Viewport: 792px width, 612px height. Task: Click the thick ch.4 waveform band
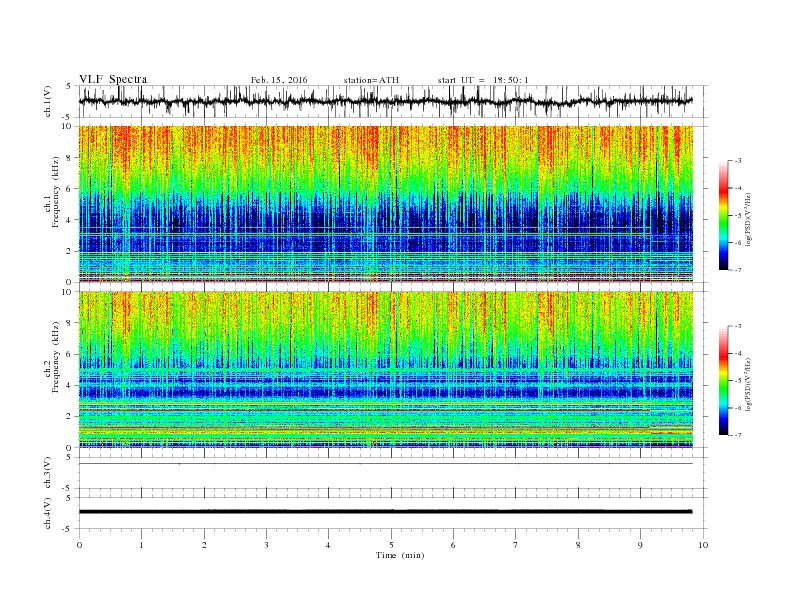(386, 512)
